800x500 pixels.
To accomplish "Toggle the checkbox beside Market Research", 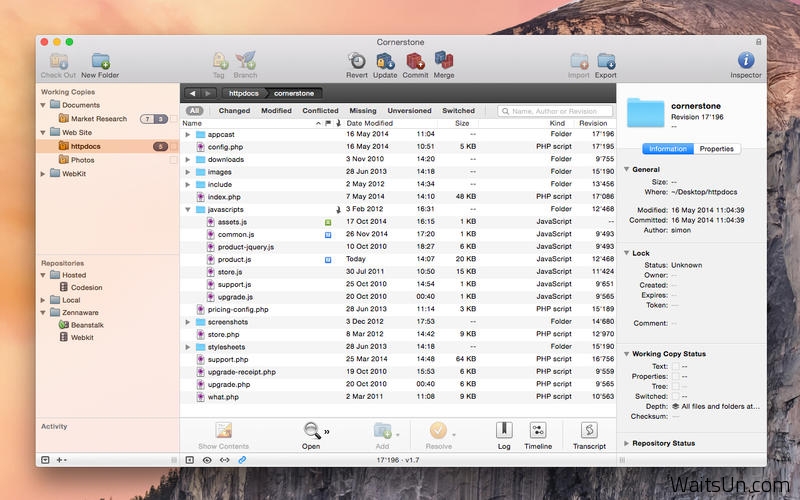I will (x=173, y=119).
